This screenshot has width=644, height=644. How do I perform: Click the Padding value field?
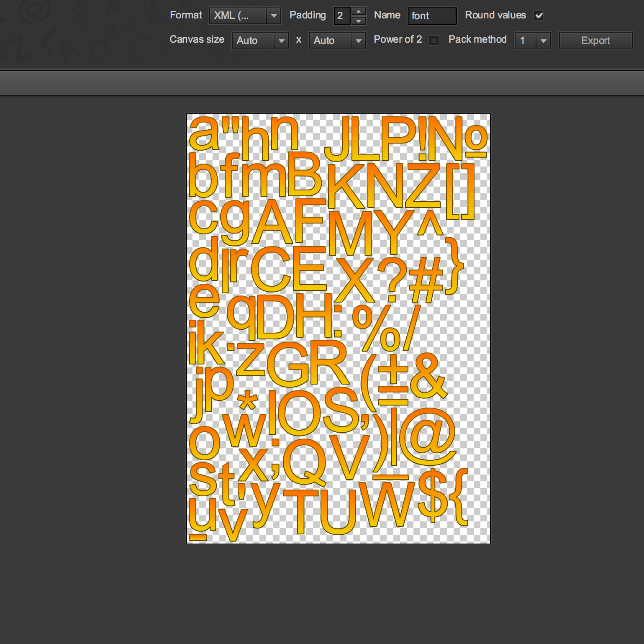(x=342, y=16)
